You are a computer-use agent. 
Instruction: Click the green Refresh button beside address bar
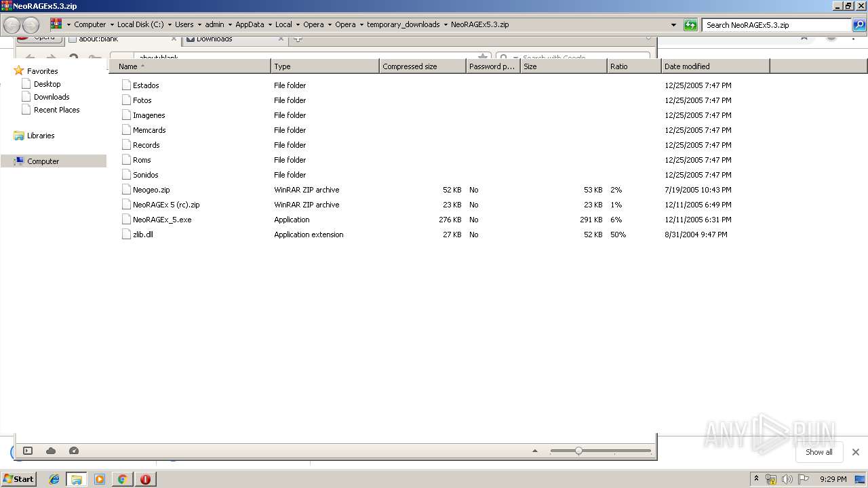click(690, 25)
